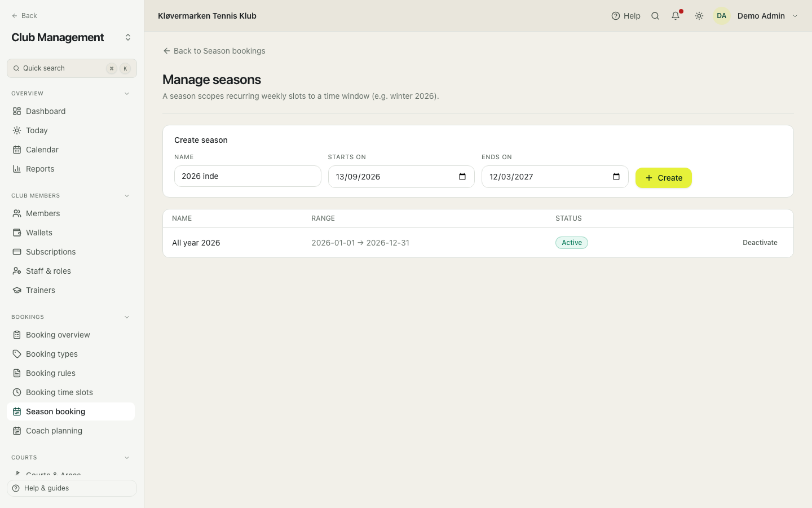The image size is (812, 508).
Task: Focus the Quick search field
Action: click(x=72, y=68)
